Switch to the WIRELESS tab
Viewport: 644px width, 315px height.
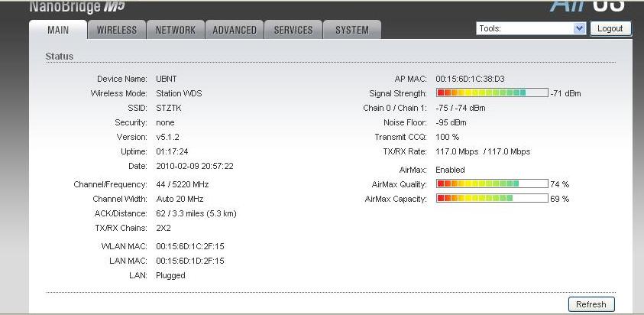(117, 30)
